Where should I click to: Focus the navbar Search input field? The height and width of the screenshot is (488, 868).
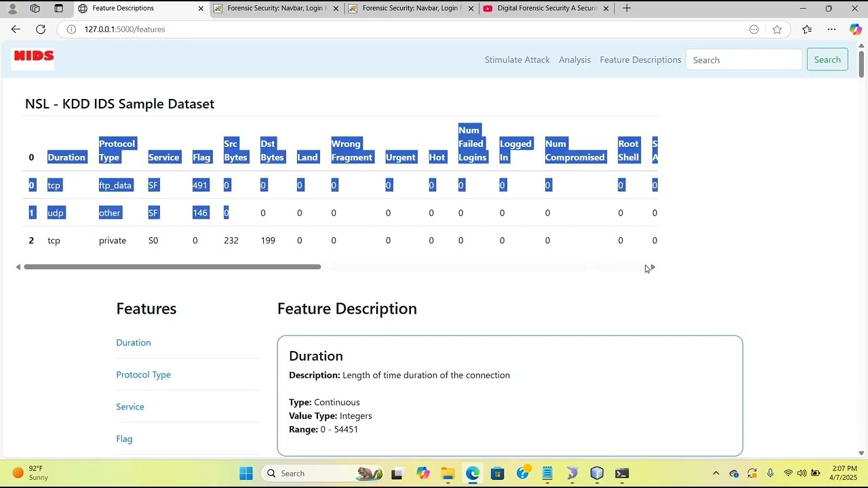744,60
